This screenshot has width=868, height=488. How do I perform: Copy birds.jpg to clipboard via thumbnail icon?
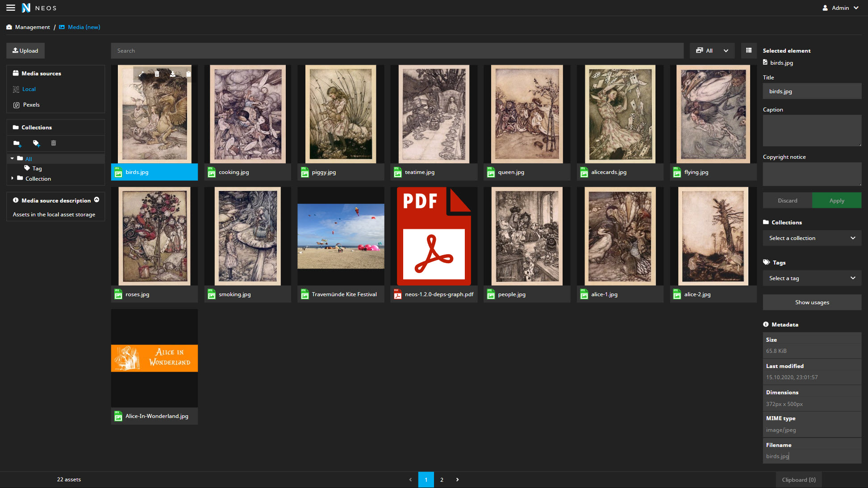(x=188, y=74)
